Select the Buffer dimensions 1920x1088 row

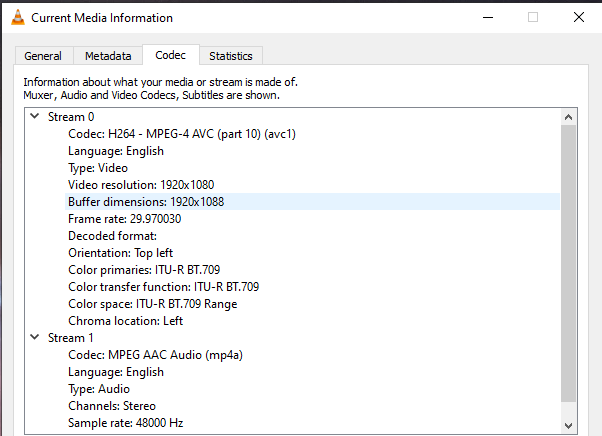pyautogui.click(x=146, y=202)
